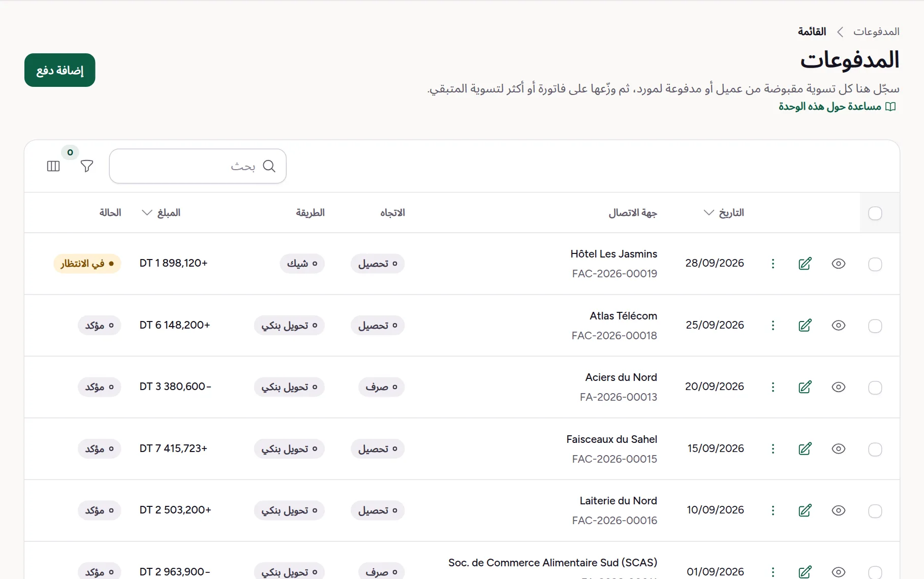Open مساعدة حول هذه الوحدة help link
Screen dimensions: 924x579
pos(837,107)
